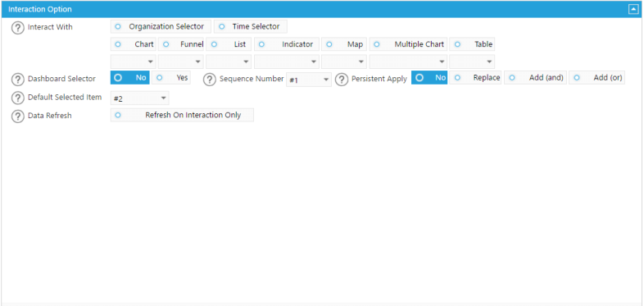Toggle Indicator interaction option
Image resolution: width=644 pixels, height=306 pixels.
point(287,44)
